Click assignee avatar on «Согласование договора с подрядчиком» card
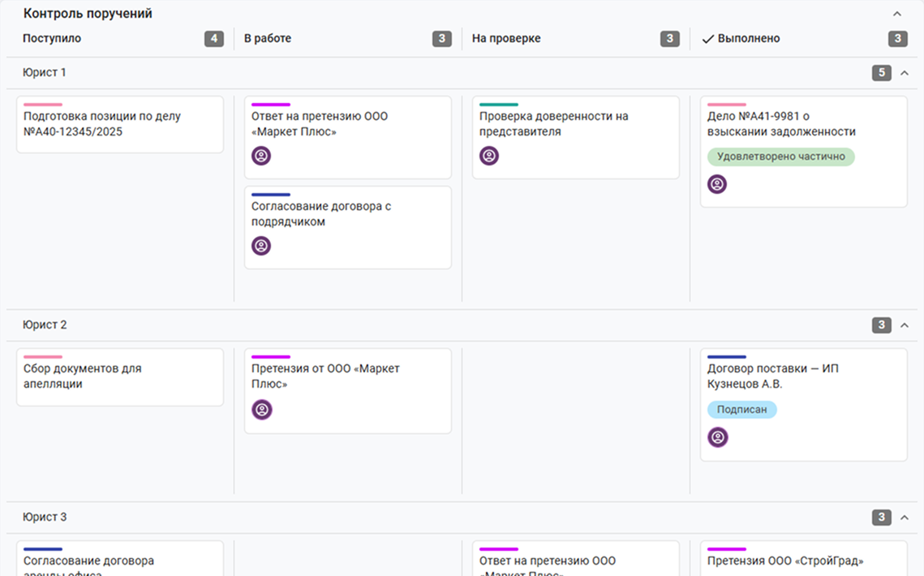 click(261, 246)
